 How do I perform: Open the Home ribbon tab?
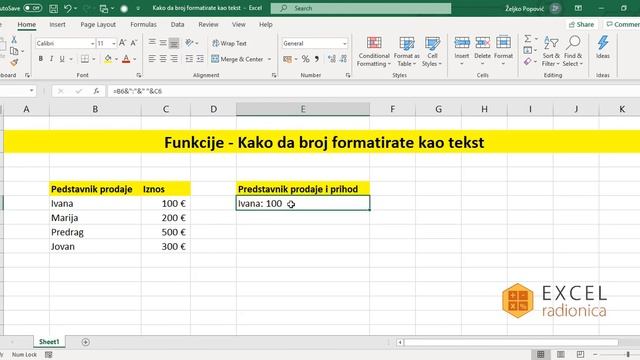[x=27, y=24]
